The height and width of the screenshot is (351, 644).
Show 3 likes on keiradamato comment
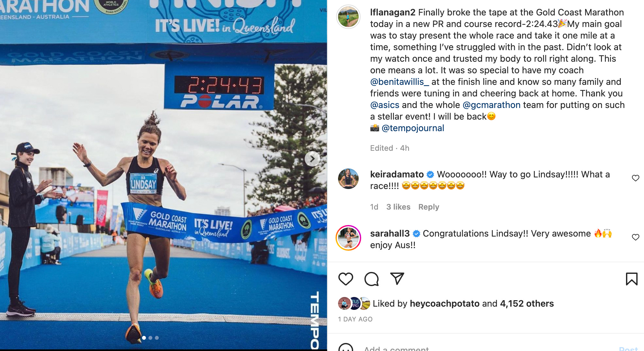398,207
